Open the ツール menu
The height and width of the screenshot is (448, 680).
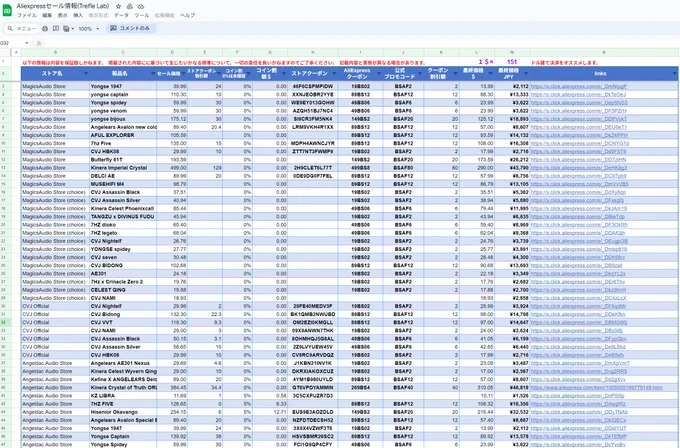coord(141,15)
